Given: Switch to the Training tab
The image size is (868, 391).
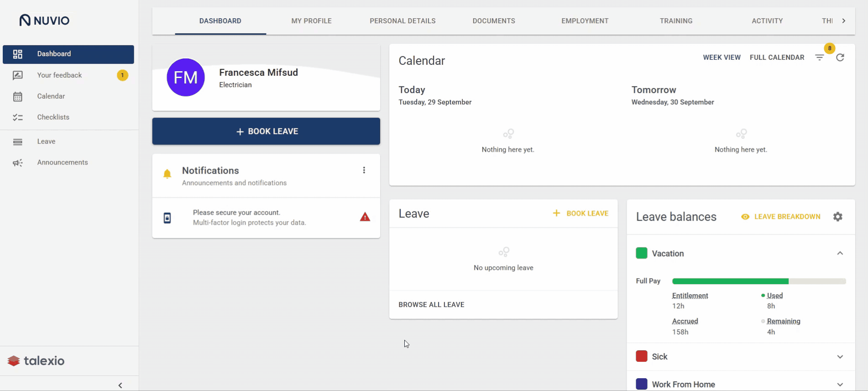Looking at the screenshot, I should [676, 21].
